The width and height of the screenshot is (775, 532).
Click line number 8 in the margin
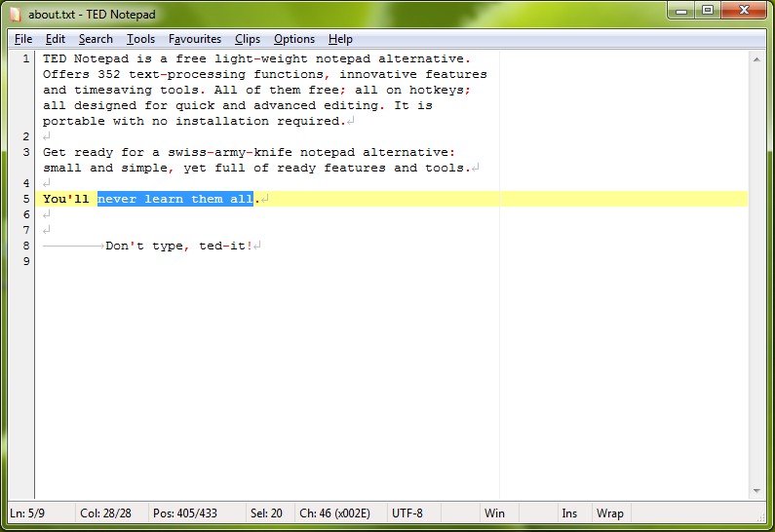click(x=25, y=246)
